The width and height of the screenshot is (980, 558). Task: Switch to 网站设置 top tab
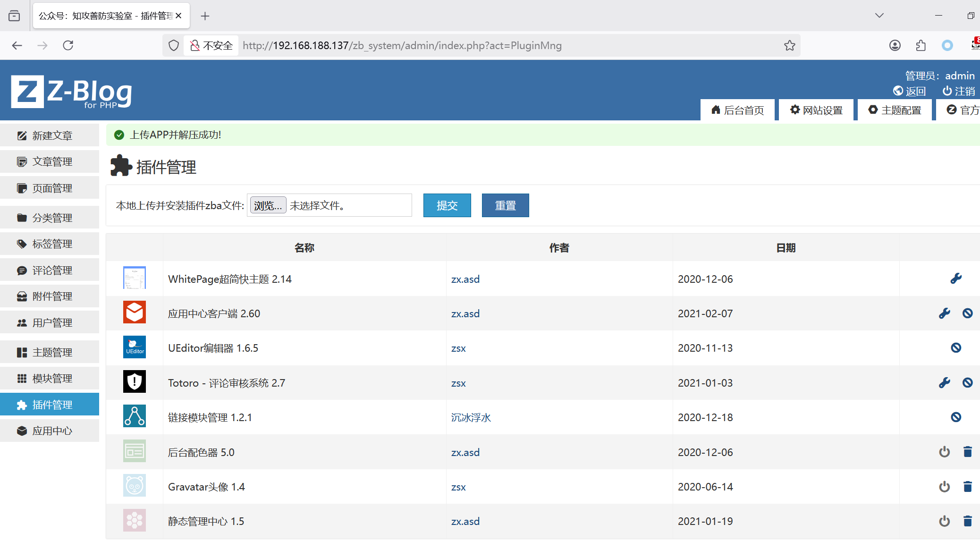click(816, 110)
